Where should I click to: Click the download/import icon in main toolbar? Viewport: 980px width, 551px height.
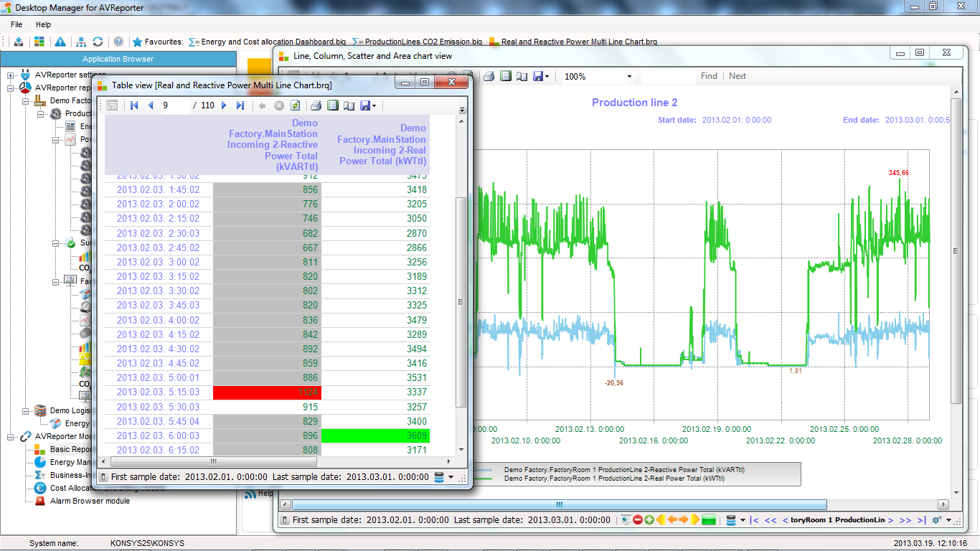[19, 42]
